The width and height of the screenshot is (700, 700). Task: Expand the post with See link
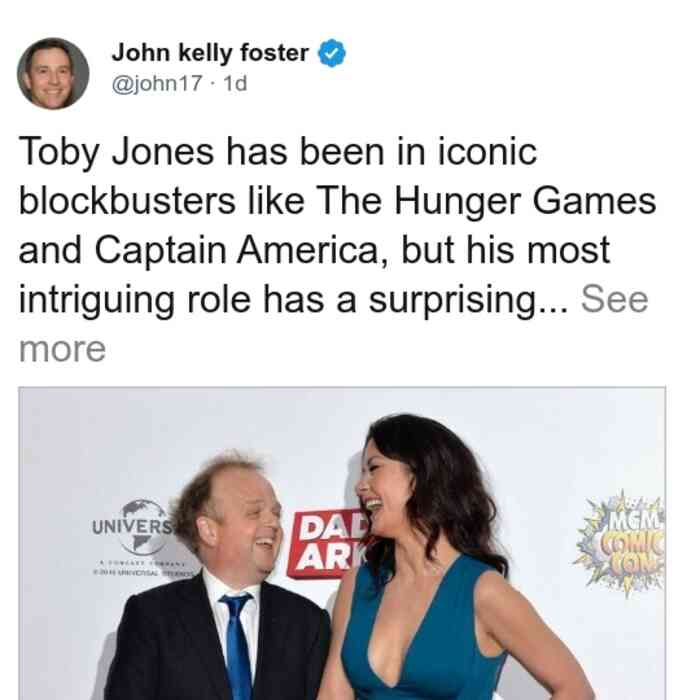[x=614, y=299]
